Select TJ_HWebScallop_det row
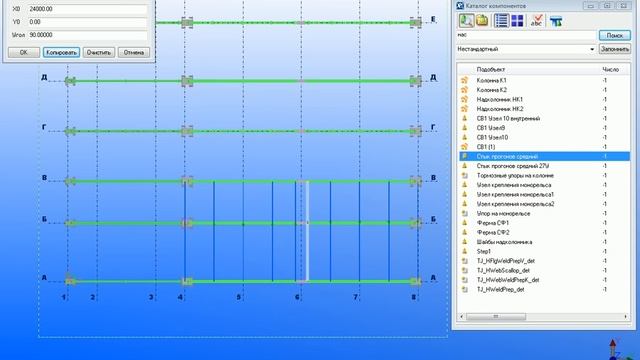Screen dimensions: 640x360 (x=544, y=270)
